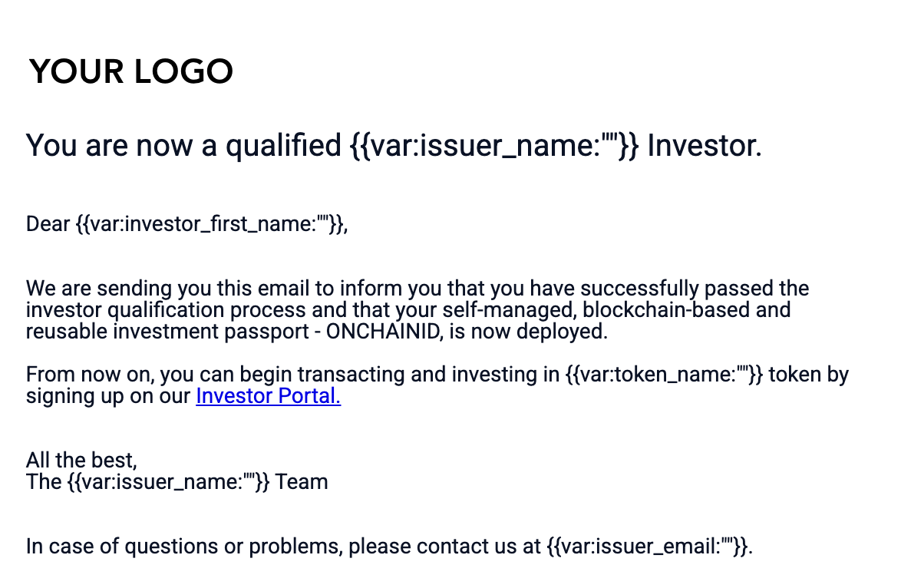Click the qualified Investor headline text
Screen dimensions: 901x588
coord(394,145)
